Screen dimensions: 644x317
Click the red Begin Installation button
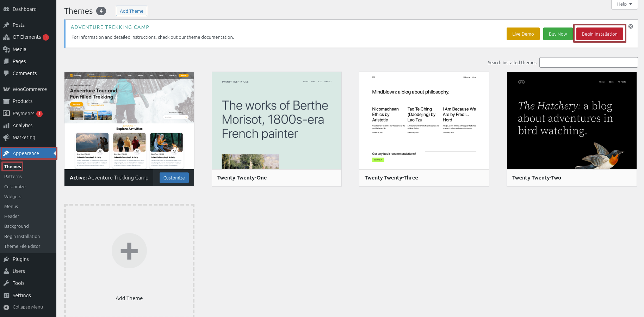pos(599,34)
